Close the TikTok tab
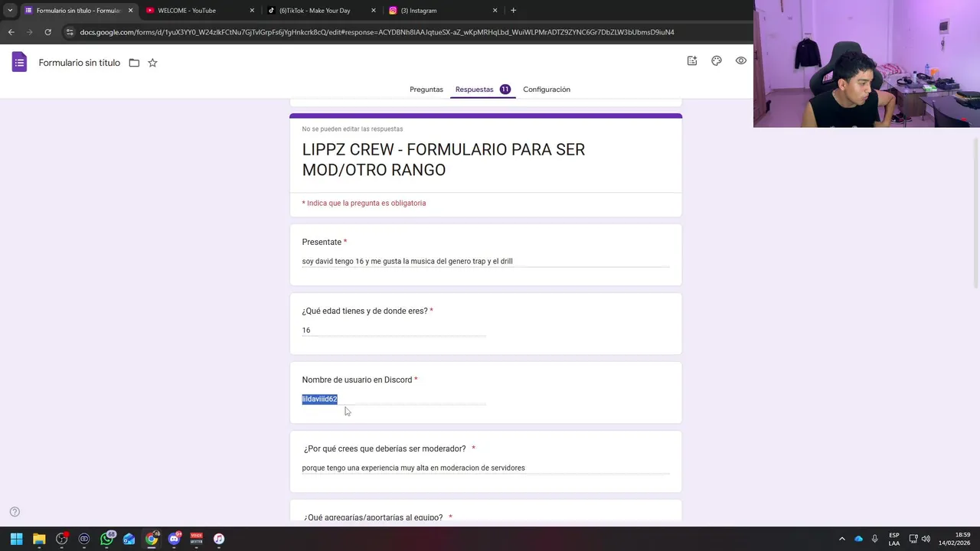 pos(374,11)
